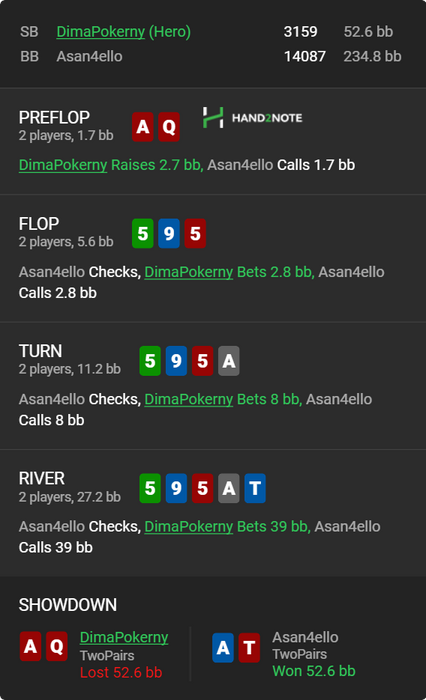
Task: Click the Won 52.6 bb result text
Action: (314, 671)
